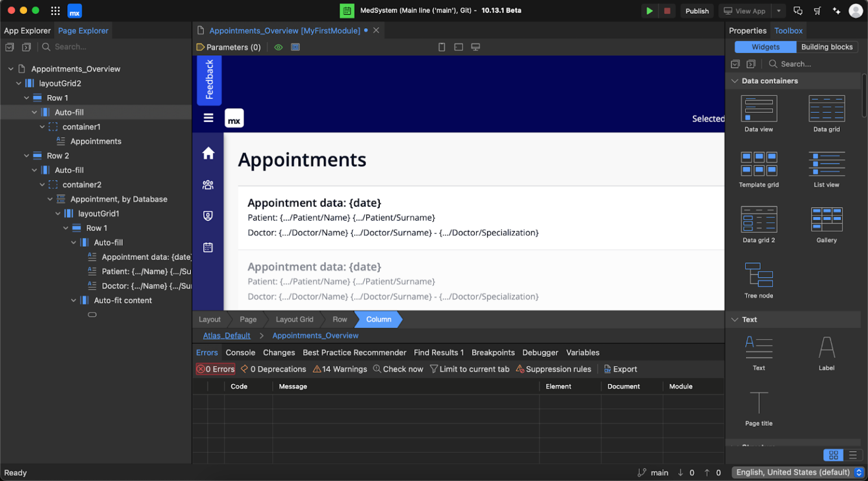Open the Atlas_Default link in breadcrumb
Screen dimensions: 868x481
pyautogui.click(x=226, y=335)
